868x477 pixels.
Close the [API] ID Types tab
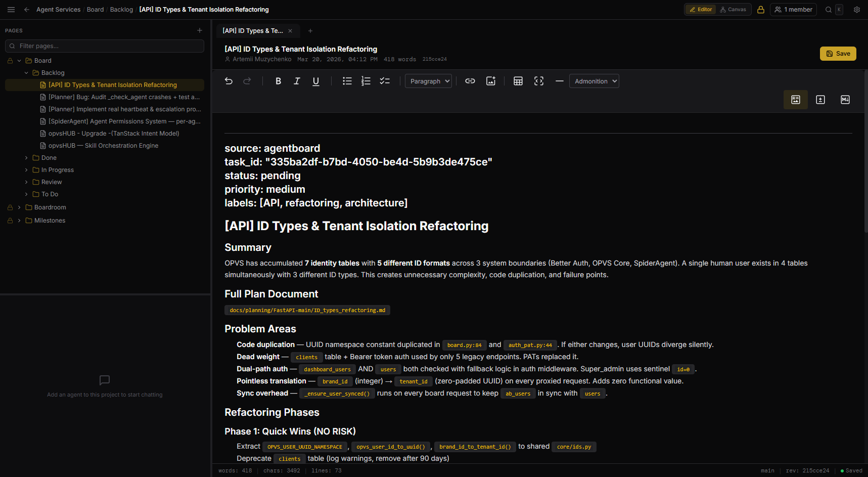pyautogui.click(x=290, y=31)
